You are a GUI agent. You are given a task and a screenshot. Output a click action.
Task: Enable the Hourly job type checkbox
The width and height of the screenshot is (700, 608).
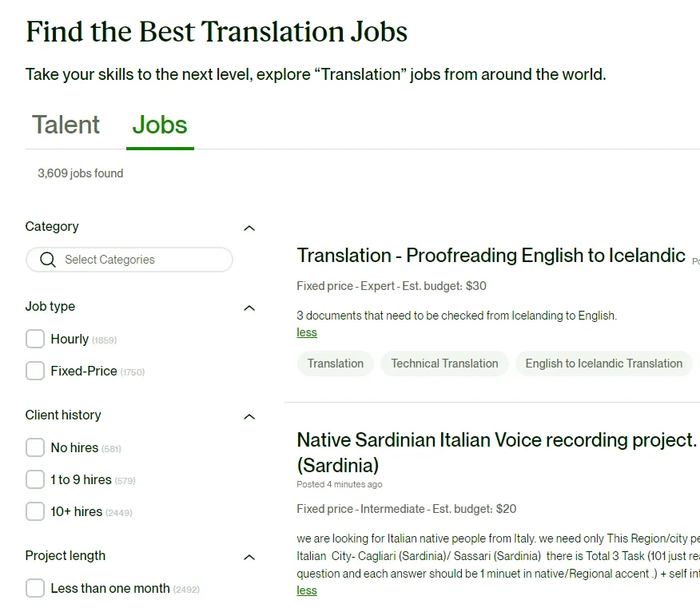click(x=35, y=339)
